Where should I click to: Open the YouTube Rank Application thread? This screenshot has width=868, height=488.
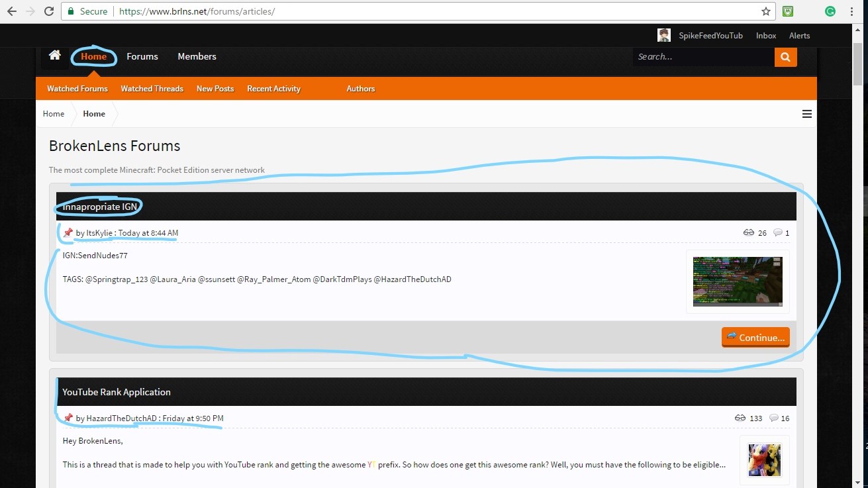tap(117, 392)
